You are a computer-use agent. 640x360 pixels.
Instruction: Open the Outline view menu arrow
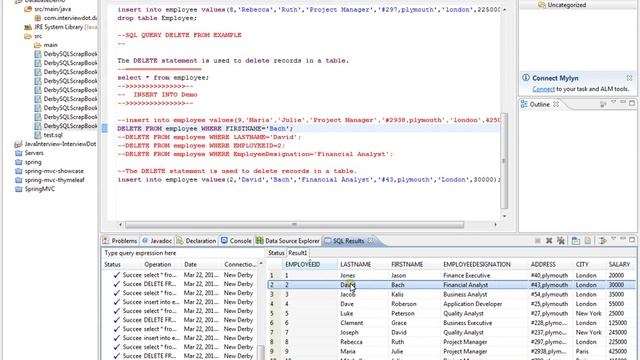pos(613,103)
